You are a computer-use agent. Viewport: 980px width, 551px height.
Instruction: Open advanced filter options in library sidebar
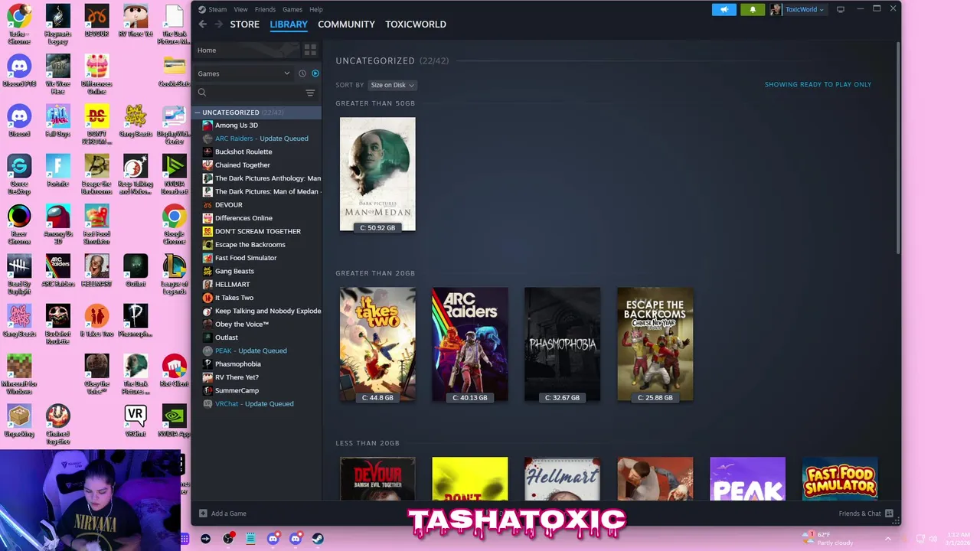pos(310,93)
